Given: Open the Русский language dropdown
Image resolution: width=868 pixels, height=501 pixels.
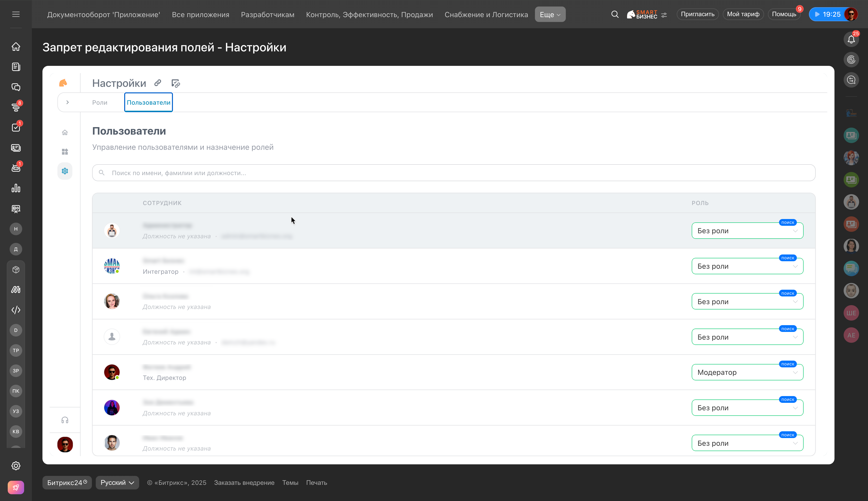Looking at the screenshot, I should tap(117, 482).
